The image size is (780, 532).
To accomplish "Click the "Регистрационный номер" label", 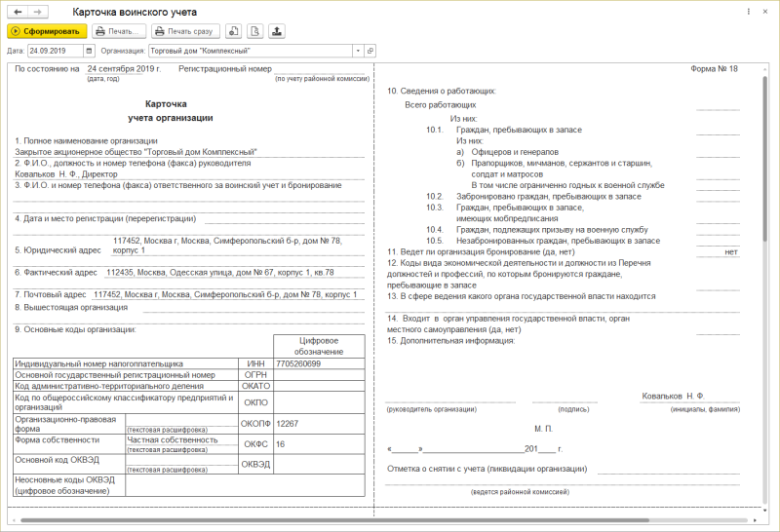I will click(x=225, y=69).
